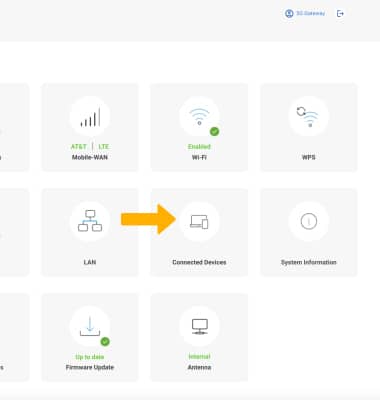This screenshot has height=400, width=380.
Task: Click the "Antenna" card label
Action: tap(199, 367)
